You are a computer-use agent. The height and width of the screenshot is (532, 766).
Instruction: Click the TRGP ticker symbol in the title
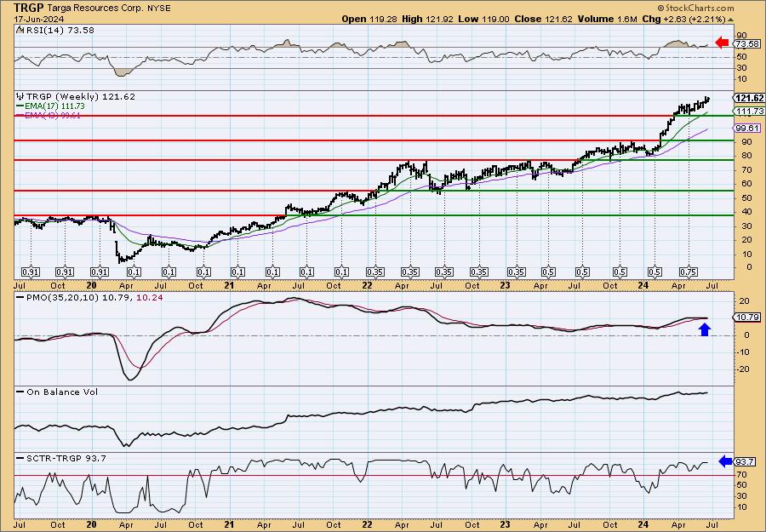(28, 8)
